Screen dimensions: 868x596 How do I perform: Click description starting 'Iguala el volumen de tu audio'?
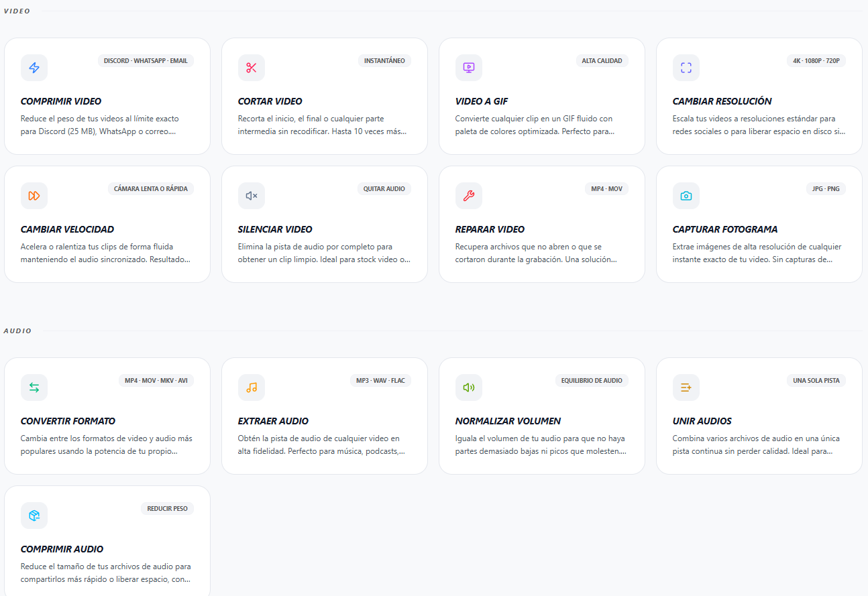pos(541,444)
